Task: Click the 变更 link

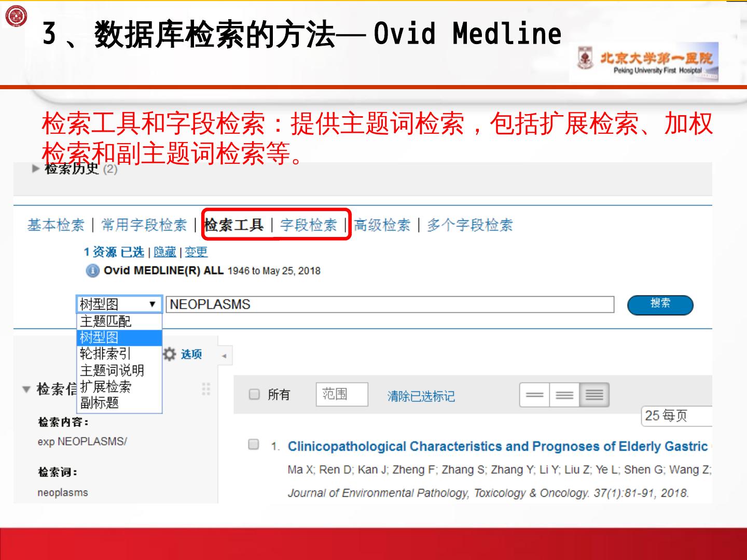Action: pyautogui.click(x=196, y=252)
